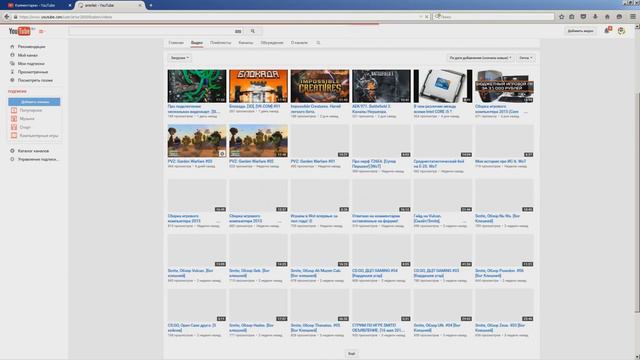Select the Видео channel tab

click(197, 42)
